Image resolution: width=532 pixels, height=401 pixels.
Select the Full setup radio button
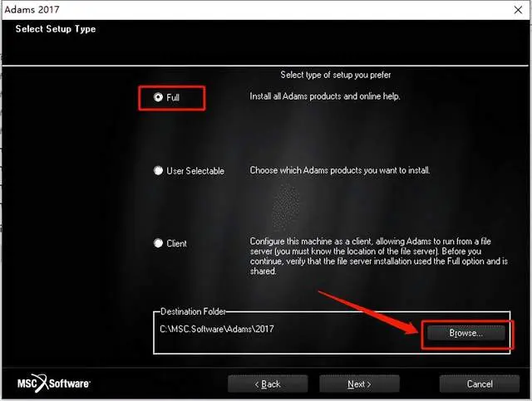(158, 97)
